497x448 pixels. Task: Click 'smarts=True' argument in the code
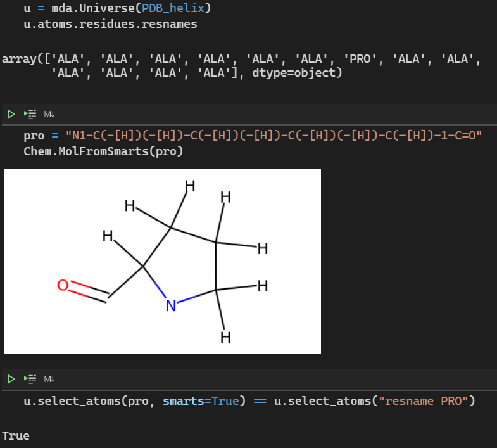(201, 401)
